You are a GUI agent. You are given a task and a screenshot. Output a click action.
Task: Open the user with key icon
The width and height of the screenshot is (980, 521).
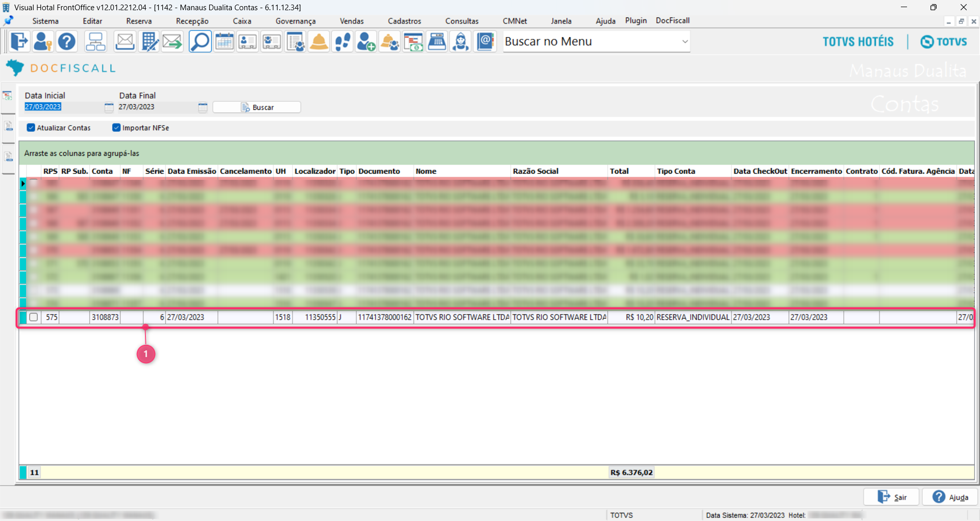tap(43, 41)
